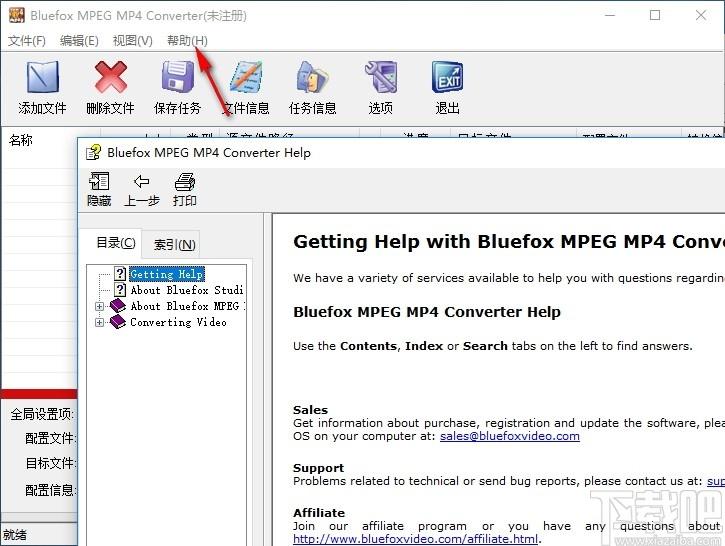Click the 全局设置项 label
725x546 pixels.
pyautogui.click(x=42, y=414)
